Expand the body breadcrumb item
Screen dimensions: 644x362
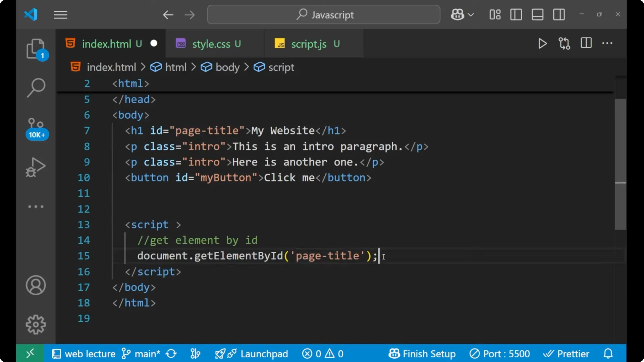pos(228,67)
